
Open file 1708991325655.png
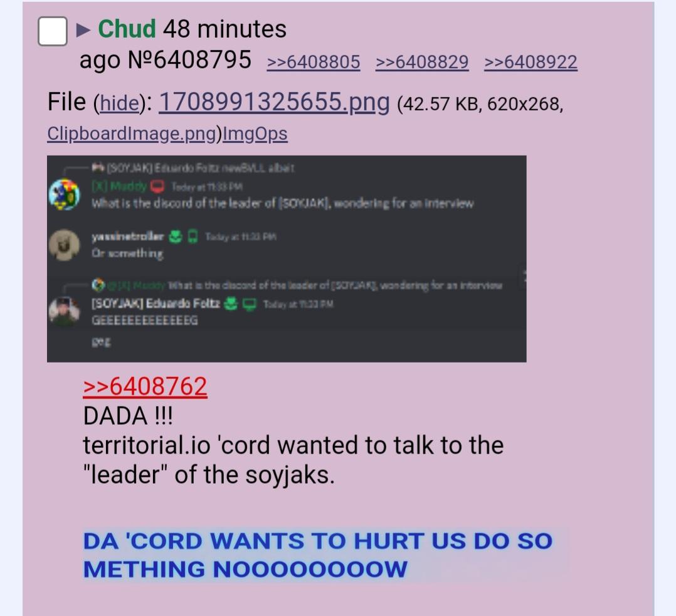274,102
